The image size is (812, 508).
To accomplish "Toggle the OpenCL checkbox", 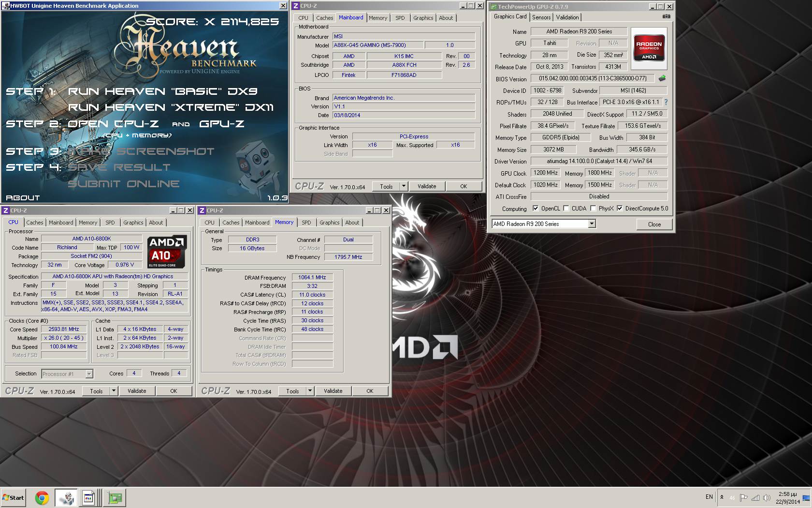I will click(536, 209).
